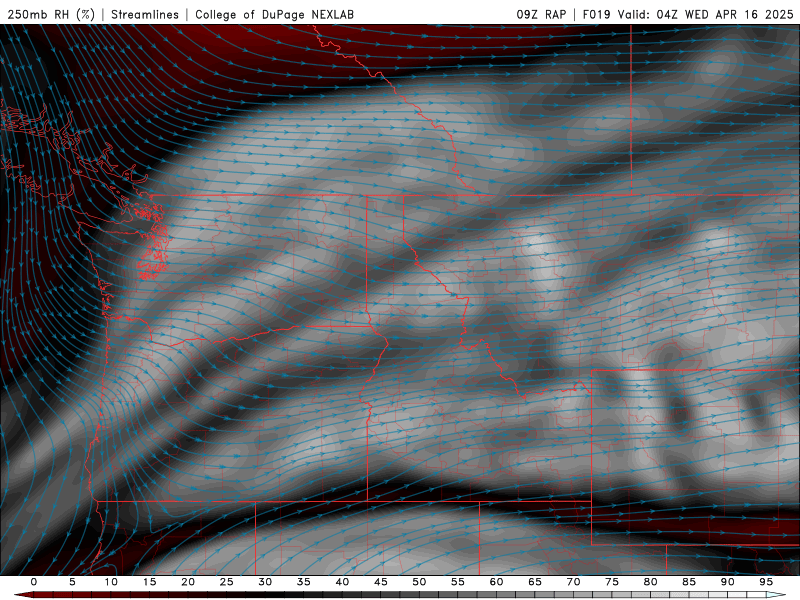The width and height of the screenshot is (800, 600).
Task: Click "Valid: 04Z WED APR 16 2025" text
Action: pos(706,14)
